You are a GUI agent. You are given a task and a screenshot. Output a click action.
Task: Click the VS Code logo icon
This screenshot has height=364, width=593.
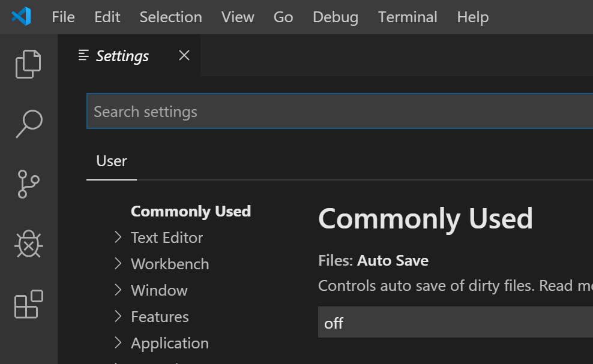pyautogui.click(x=21, y=17)
